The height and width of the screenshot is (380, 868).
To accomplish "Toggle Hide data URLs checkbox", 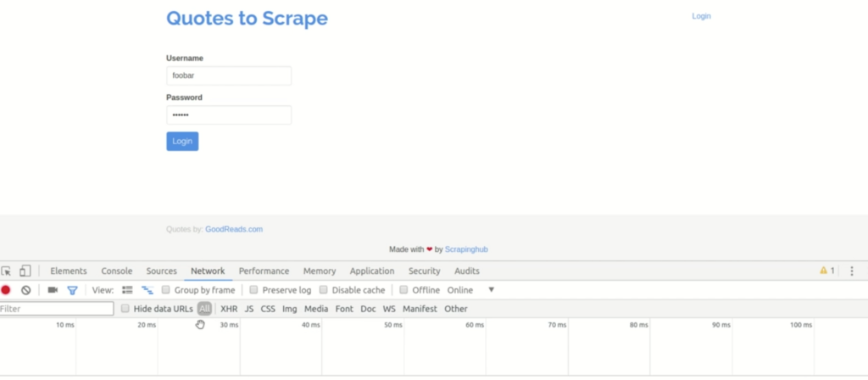I will (125, 309).
